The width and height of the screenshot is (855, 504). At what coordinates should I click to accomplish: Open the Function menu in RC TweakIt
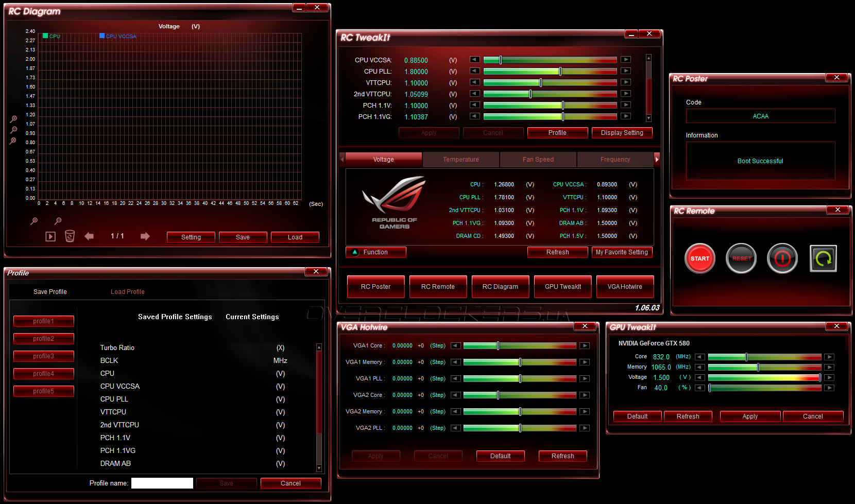(376, 252)
